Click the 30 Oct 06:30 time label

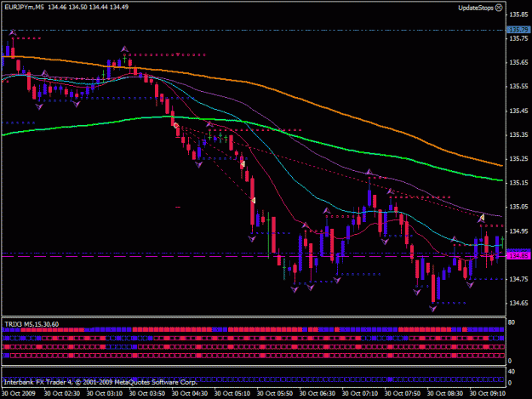click(x=317, y=393)
